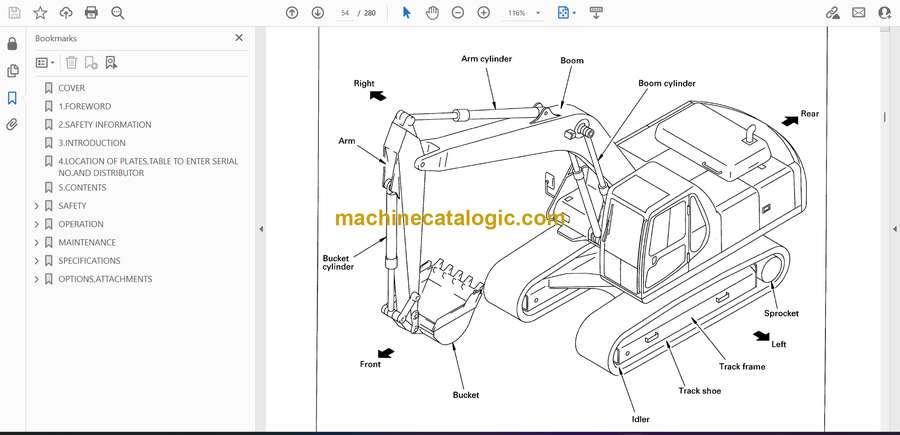
Task: Go to next page arrow
Action: [x=317, y=13]
